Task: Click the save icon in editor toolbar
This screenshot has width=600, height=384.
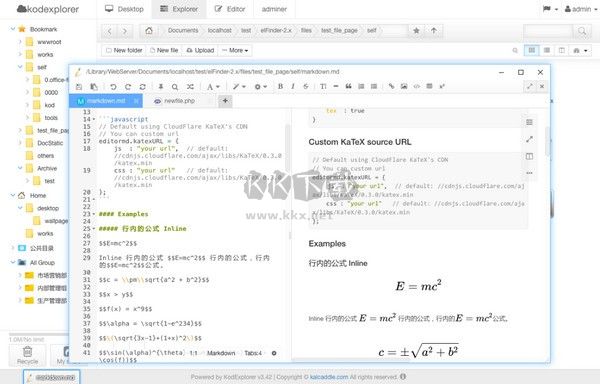Action: click(79, 87)
